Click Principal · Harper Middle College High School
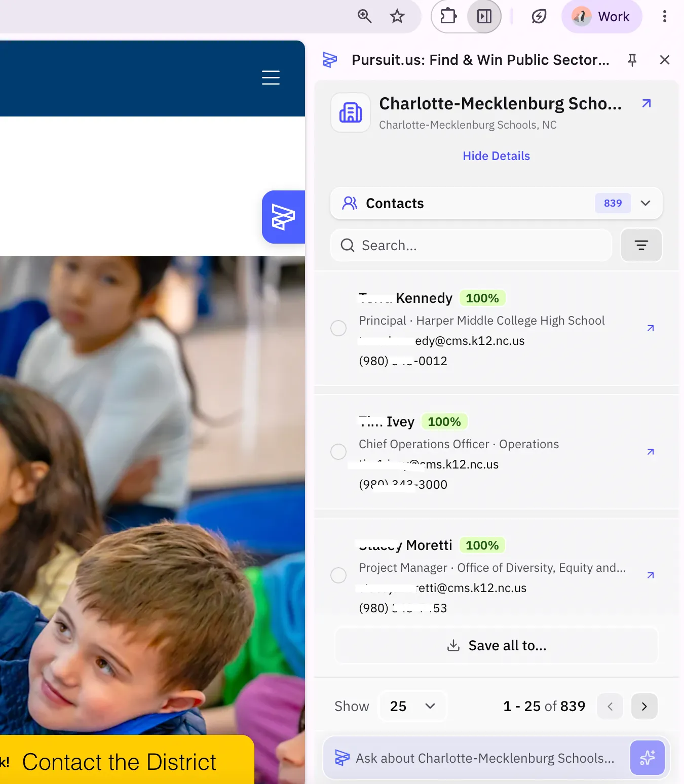Image resolution: width=684 pixels, height=784 pixels. [482, 321]
